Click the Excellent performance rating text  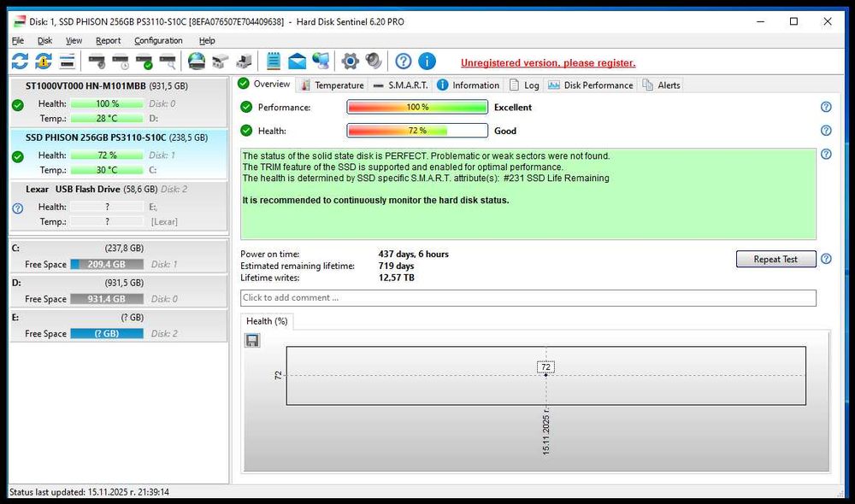pos(512,108)
